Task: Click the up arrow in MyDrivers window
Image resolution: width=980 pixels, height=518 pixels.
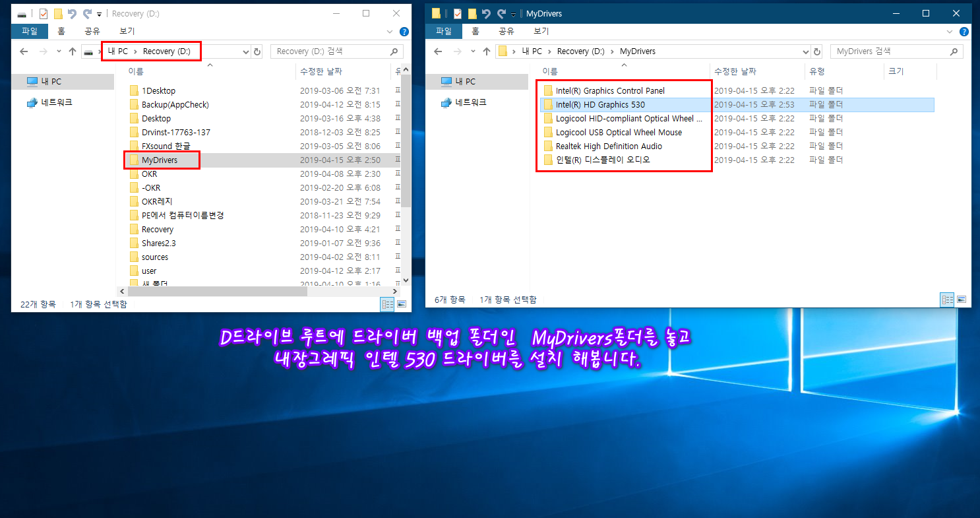Action: click(487, 51)
